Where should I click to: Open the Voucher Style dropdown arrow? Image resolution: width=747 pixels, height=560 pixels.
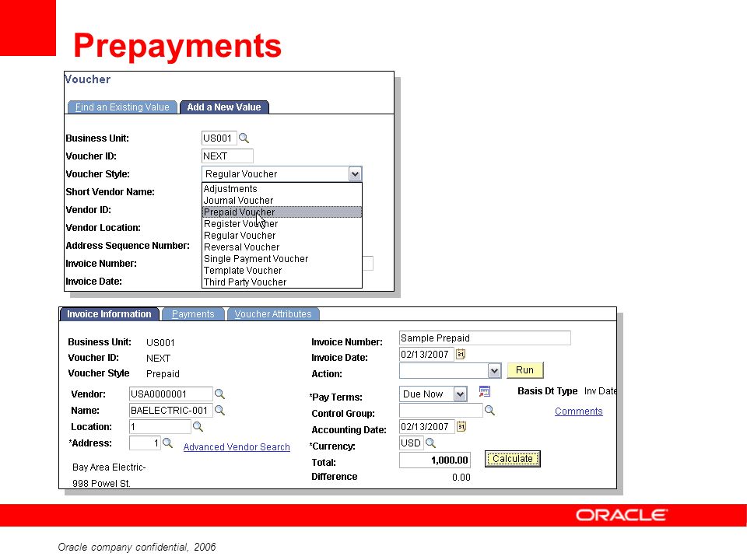(355, 174)
